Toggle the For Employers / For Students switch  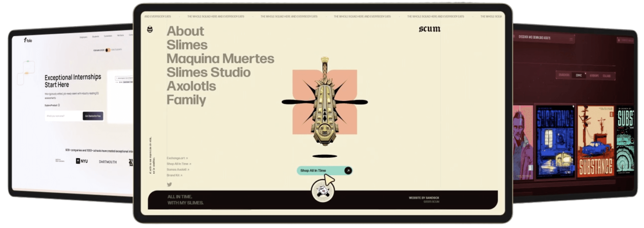click(108, 50)
